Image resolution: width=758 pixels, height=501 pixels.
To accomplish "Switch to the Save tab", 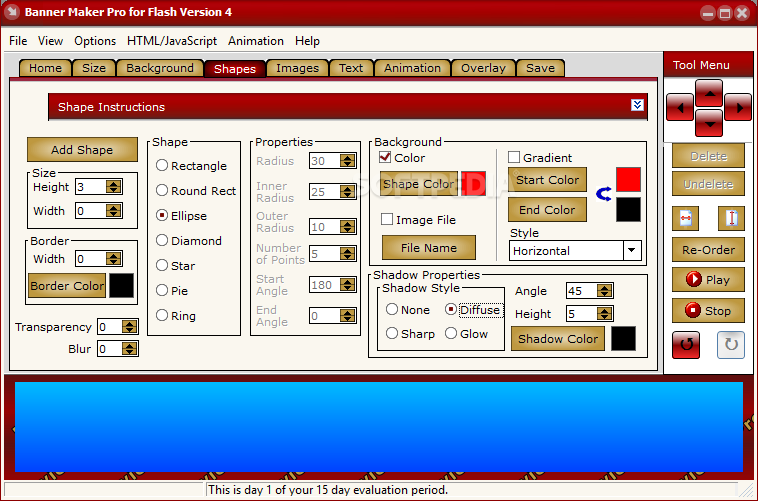I will [x=540, y=68].
